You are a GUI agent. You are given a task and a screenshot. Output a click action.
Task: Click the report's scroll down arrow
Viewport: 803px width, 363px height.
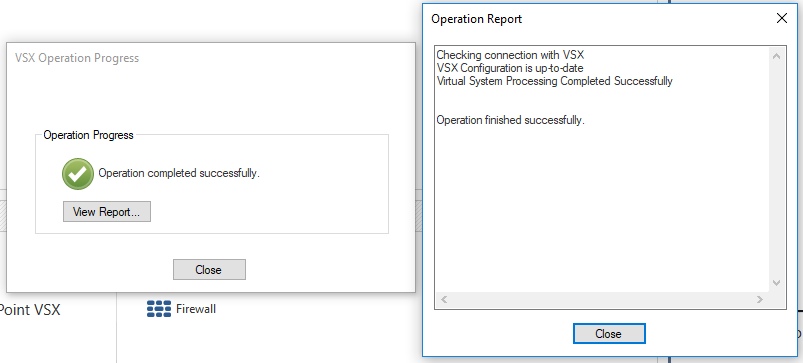pos(776,283)
